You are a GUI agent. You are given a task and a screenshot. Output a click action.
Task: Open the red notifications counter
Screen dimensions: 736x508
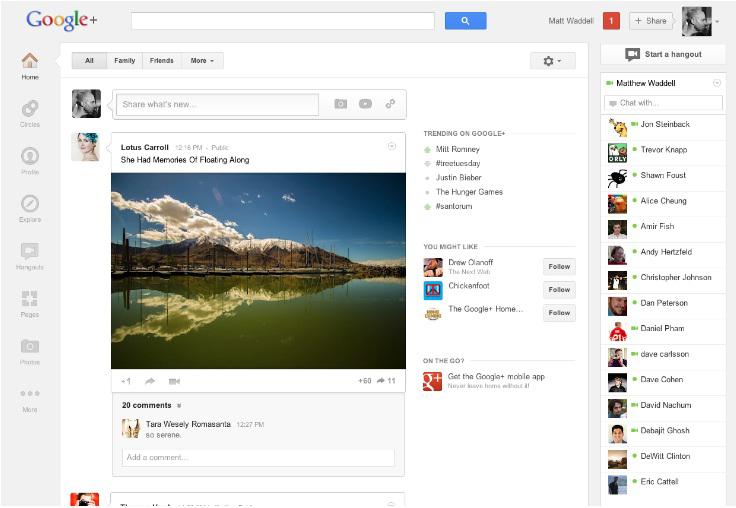click(611, 21)
